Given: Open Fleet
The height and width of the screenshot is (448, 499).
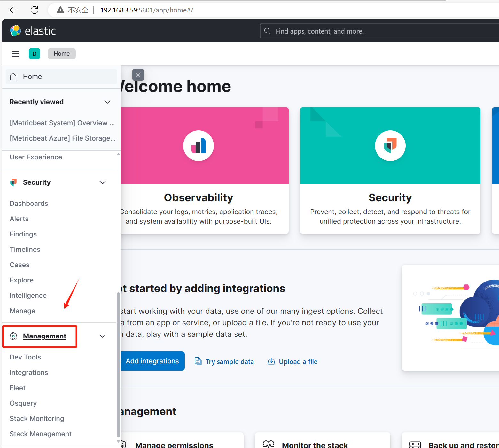Looking at the screenshot, I should coord(18,388).
